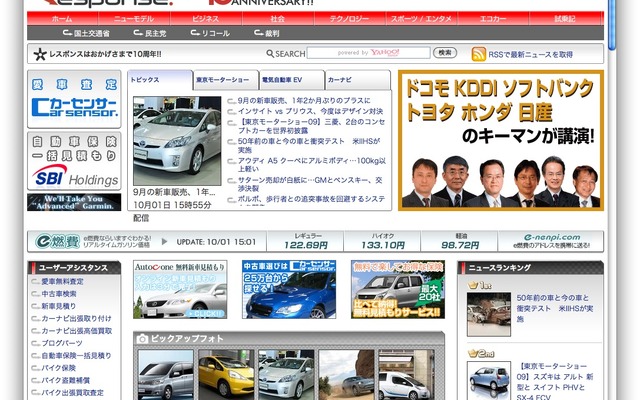Image resolution: width=640 pixels, height=400 pixels.
Task: Open the ニューモデル navigation item
Action: click(134, 19)
